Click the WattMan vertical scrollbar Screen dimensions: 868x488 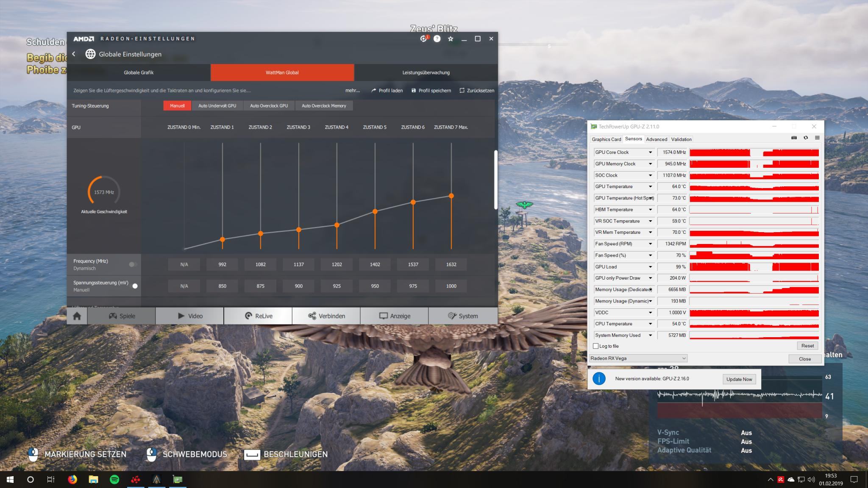click(495, 180)
